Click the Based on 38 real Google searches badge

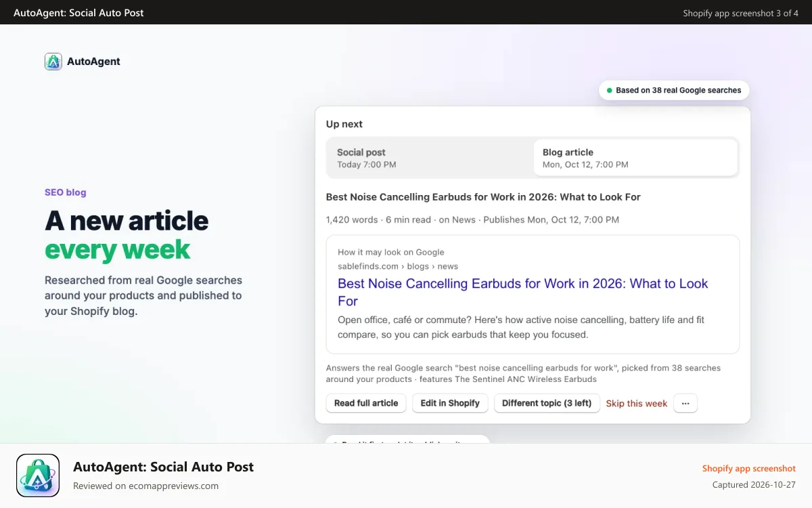click(674, 90)
